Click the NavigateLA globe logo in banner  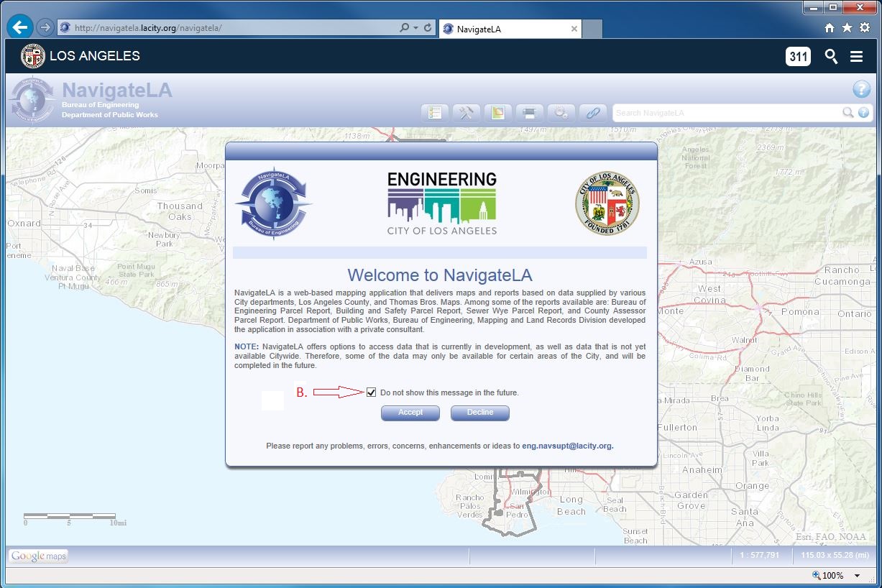tap(32, 100)
